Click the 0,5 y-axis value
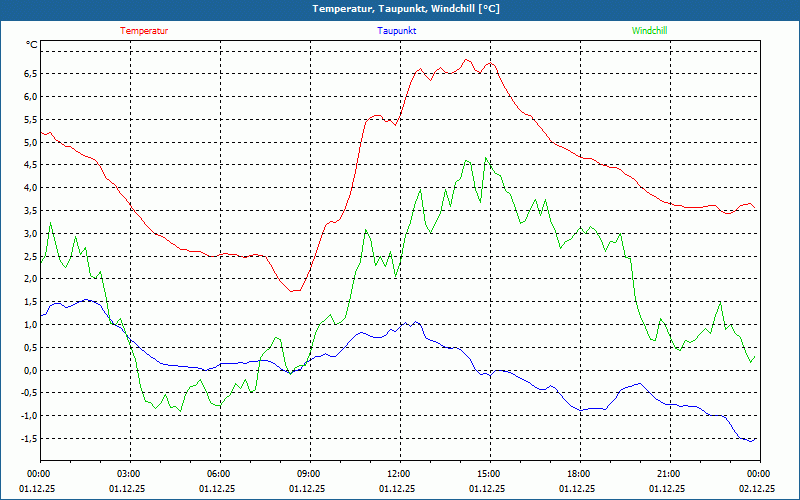Screen dimensions: 800x500 pyautogui.click(x=31, y=348)
